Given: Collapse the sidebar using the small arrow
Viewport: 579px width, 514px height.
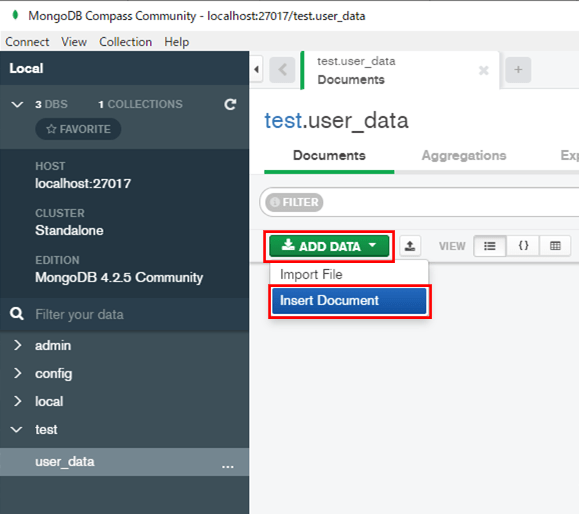Looking at the screenshot, I should tap(256, 69).
